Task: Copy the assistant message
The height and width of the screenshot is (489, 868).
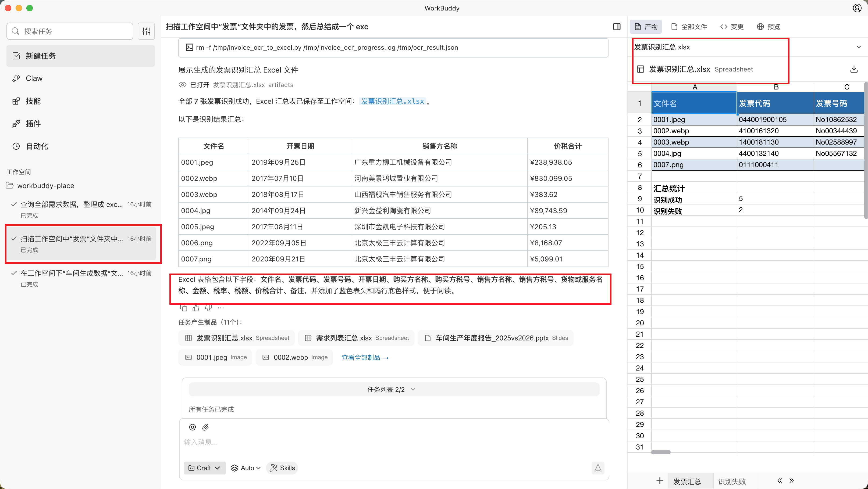Action: pyautogui.click(x=184, y=307)
